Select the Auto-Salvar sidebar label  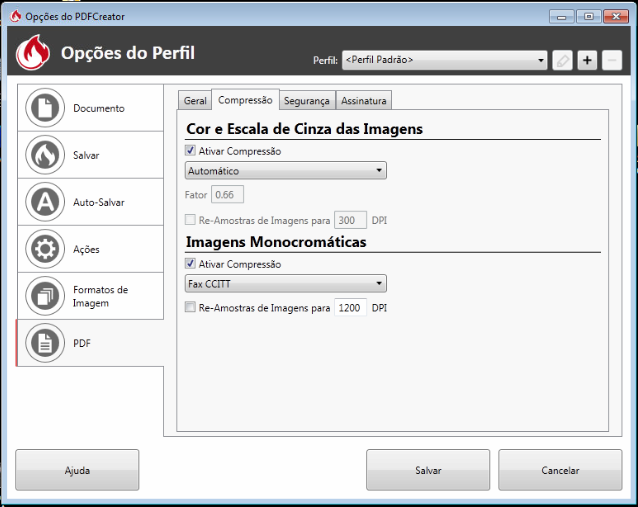tap(99, 202)
